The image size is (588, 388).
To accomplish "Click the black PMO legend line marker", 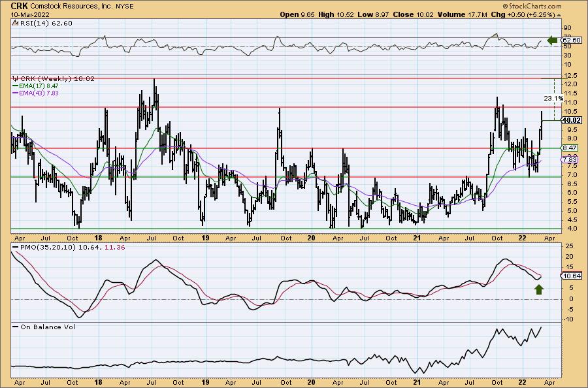I will point(16,248).
